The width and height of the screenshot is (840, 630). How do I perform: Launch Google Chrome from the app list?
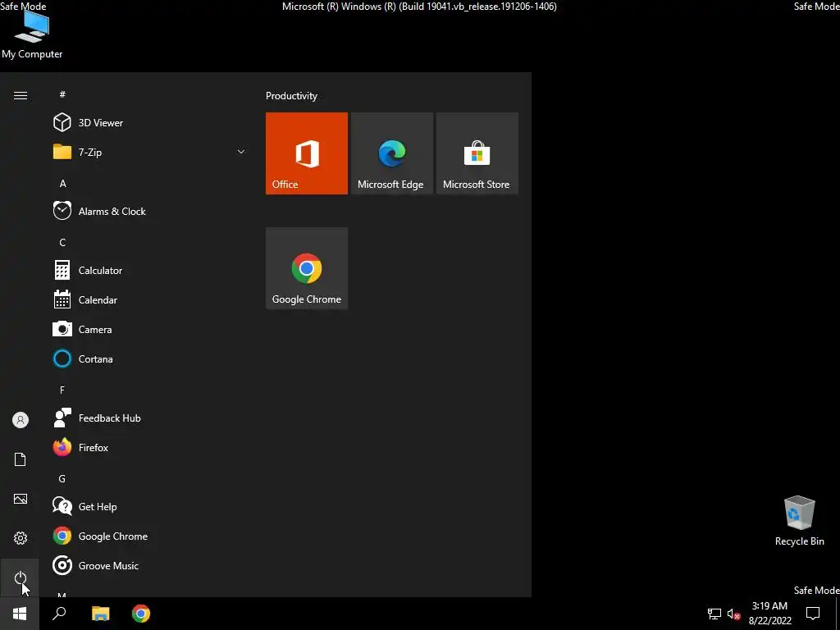click(150, 536)
